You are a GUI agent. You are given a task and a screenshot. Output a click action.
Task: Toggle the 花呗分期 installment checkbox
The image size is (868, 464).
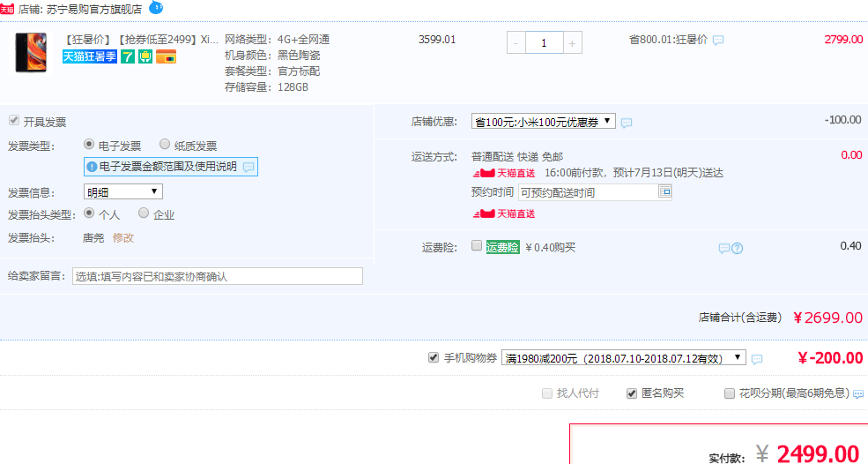pos(730,393)
